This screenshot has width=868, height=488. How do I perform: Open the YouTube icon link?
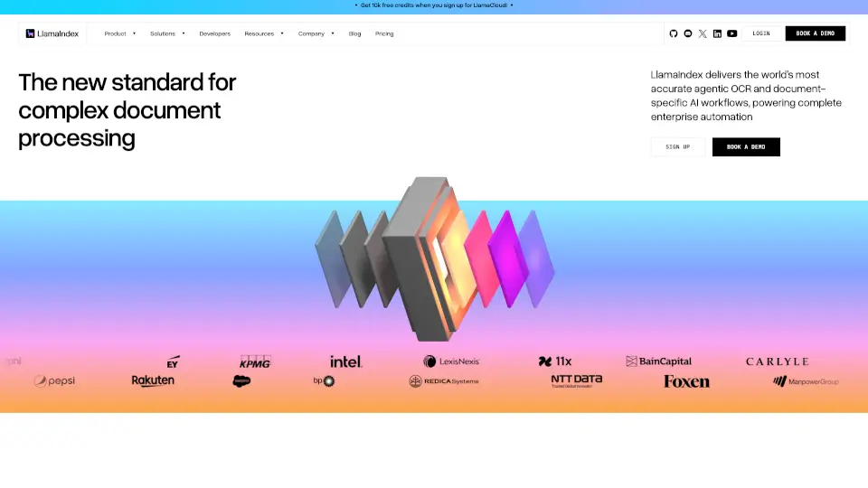click(731, 33)
